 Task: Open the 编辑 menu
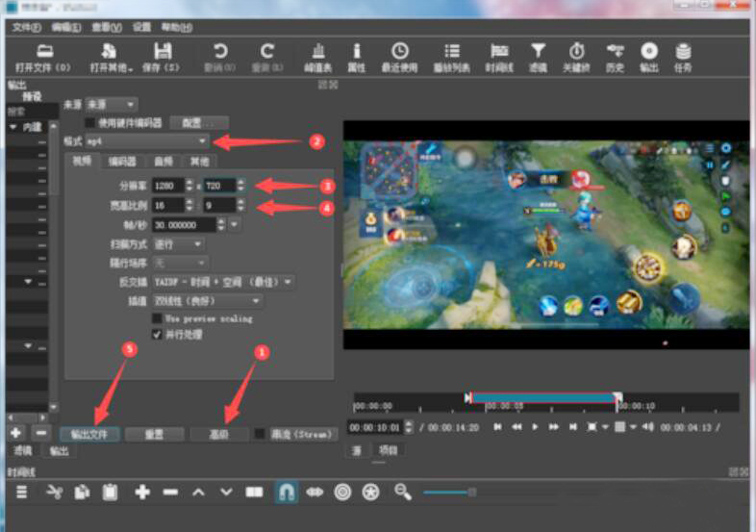pyautogui.click(x=66, y=28)
